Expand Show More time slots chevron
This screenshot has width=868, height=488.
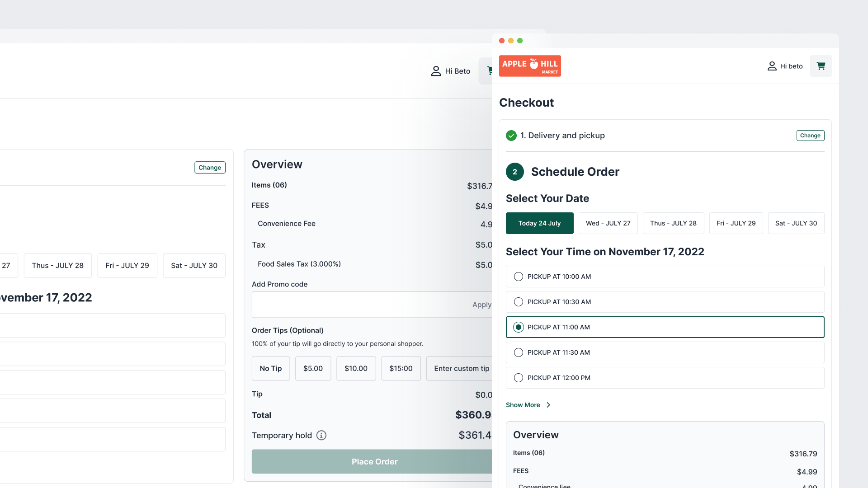[x=548, y=405]
